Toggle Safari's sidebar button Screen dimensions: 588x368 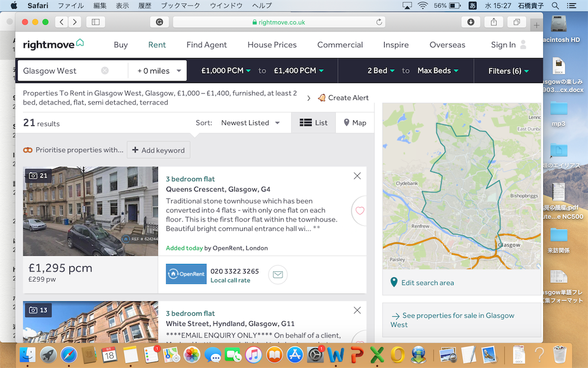click(96, 22)
